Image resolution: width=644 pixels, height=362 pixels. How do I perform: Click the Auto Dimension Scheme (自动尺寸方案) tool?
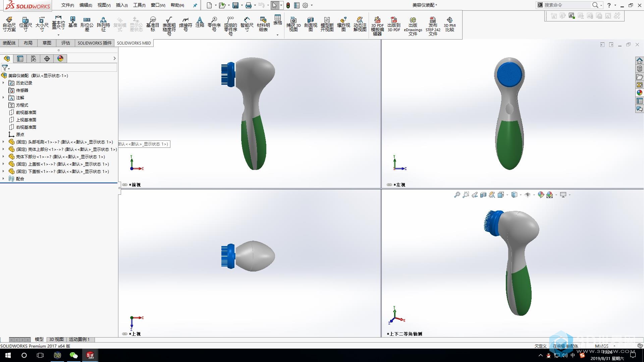click(x=9, y=24)
